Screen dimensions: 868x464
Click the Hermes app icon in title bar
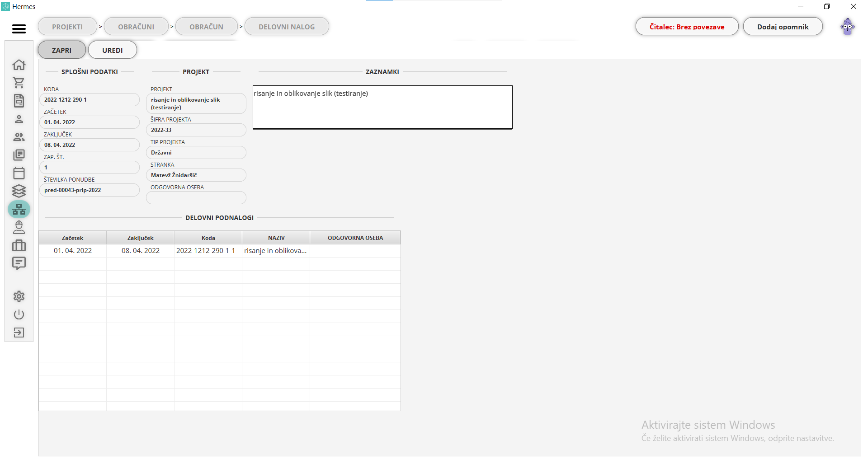(5, 7)
